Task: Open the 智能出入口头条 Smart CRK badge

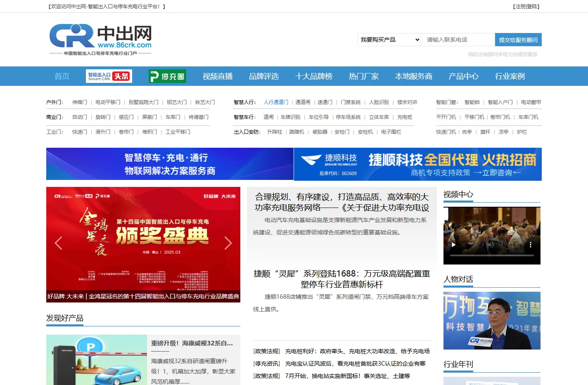Action: 109,76
